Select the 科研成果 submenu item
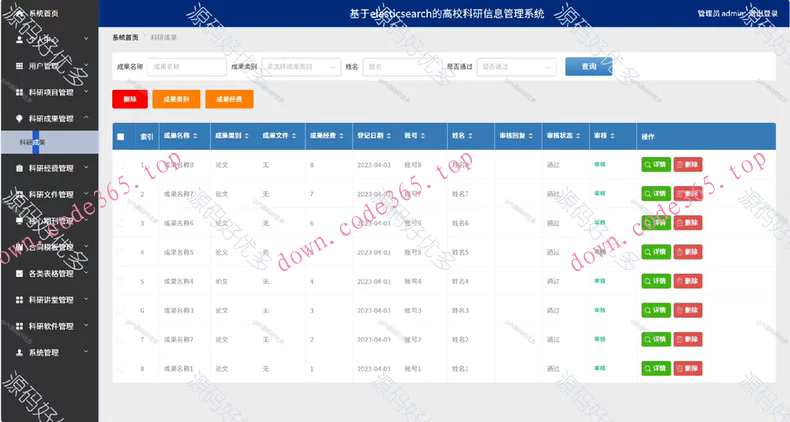Image resolution: width=790 pixels, height=422 pixels. [49, 142]
